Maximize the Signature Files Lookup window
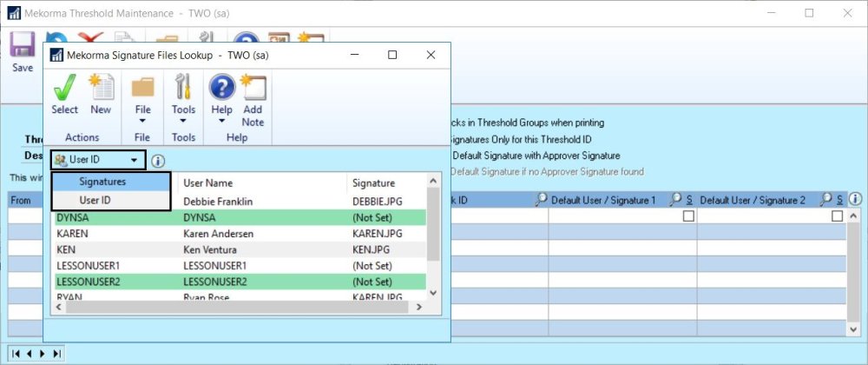This screenshot has height=365, width=868. click(392, 55)
